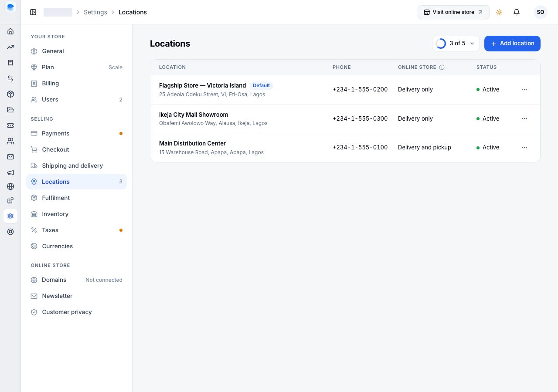Go to General settings
This screenshot has height=392, width=558.
[x=76, y=51]
